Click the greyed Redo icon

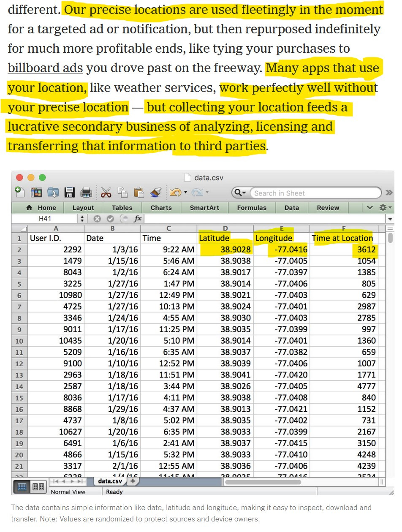[x=197, y=193]
